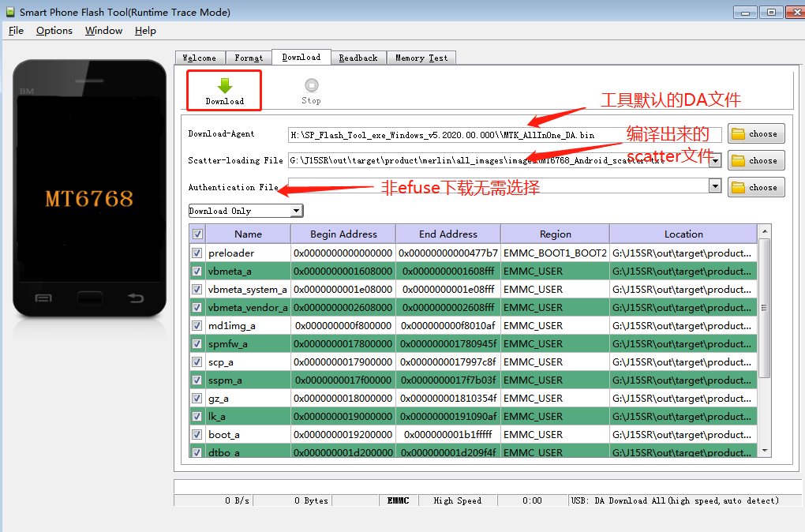Toggle the select-all checkbox in table header
The height and width of the screenshot is (532, 805).
197,234
